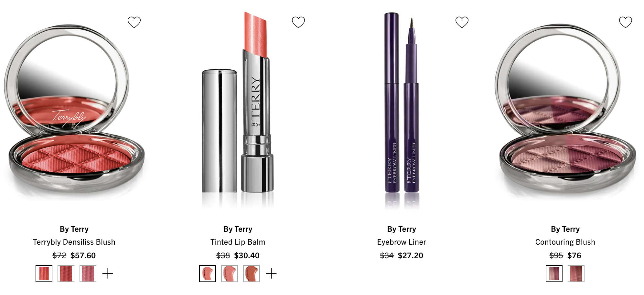644x295 pixels.
Task: View the purple Eyebrow Liner product image
Action: click(x=402, y=110)
